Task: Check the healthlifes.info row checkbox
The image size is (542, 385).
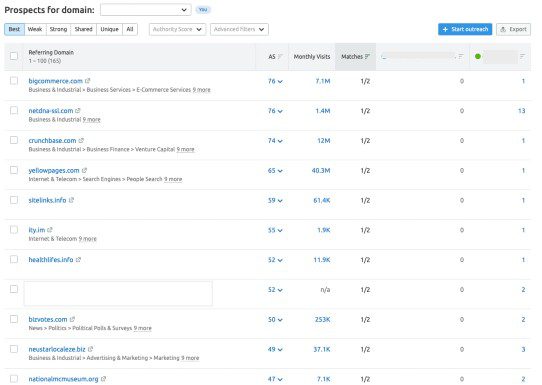Action: [14, 259]
